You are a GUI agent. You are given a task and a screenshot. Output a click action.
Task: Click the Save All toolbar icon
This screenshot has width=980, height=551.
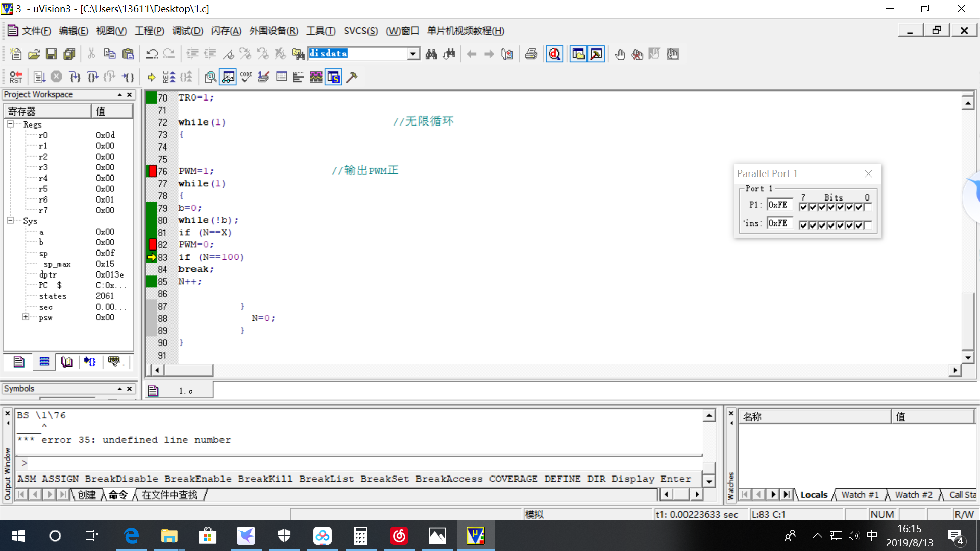pos(69,54)
